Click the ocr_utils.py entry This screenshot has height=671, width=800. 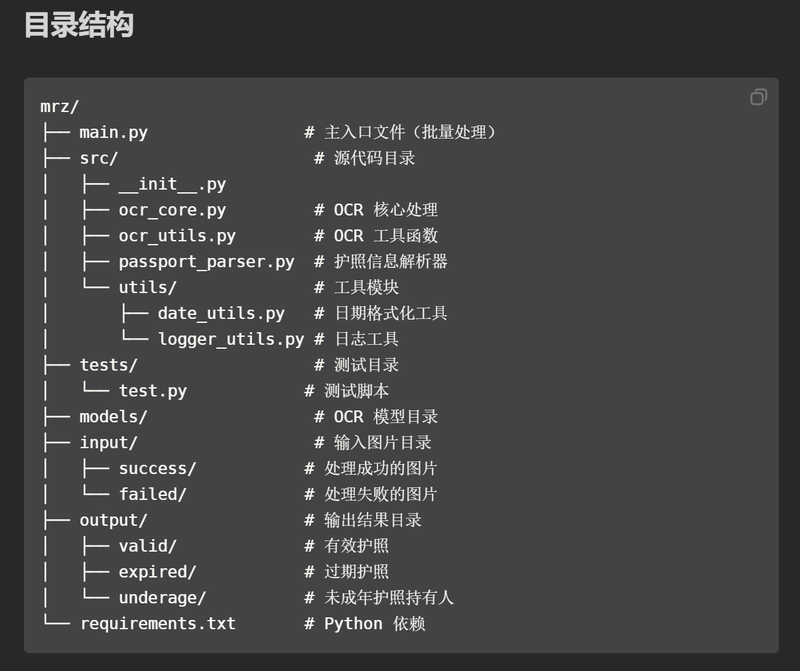177,236
